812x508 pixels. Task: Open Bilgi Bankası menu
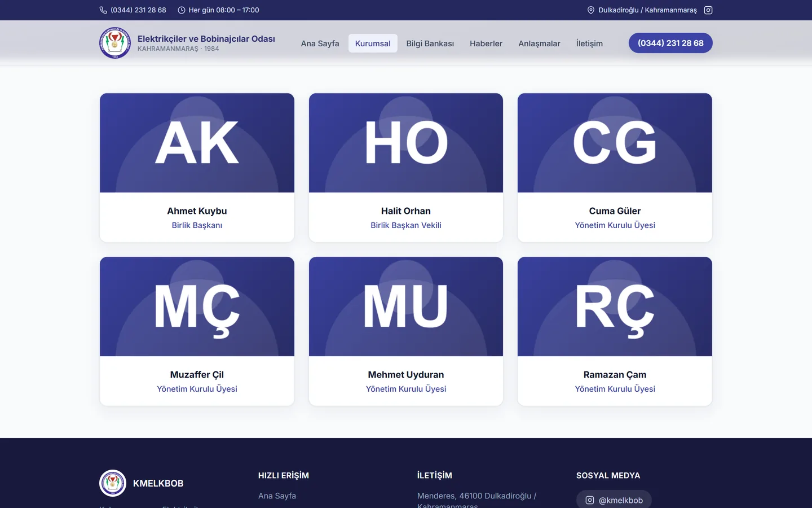[x=430, y=43]
